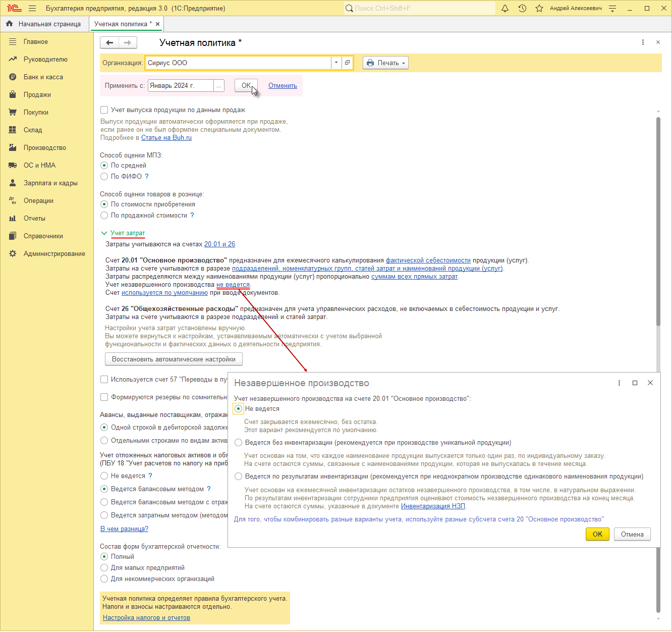Open Покупки section cart icon
The width and height of the screenshot is (672, 632).
coord(13,112)
